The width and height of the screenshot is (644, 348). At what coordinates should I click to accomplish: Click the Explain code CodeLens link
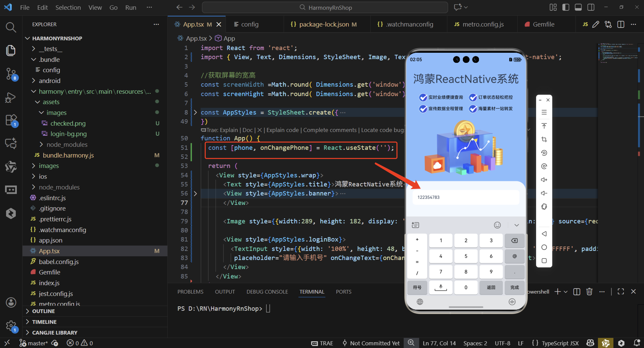click(283, 130)
